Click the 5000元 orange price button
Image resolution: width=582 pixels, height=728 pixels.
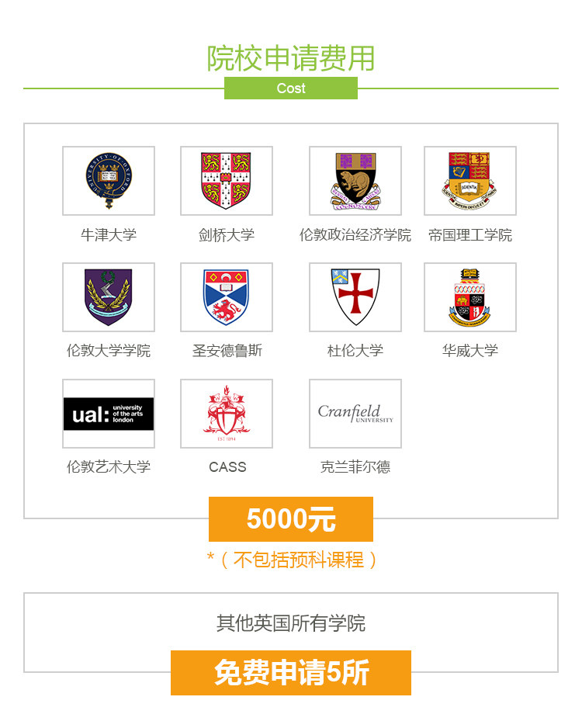291,519
